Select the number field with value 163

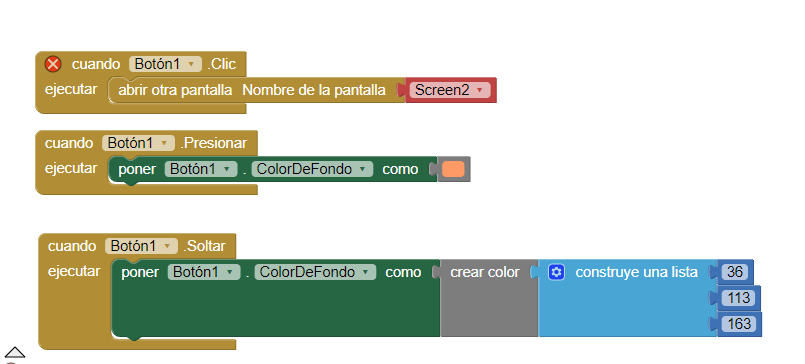coord(738,324)
